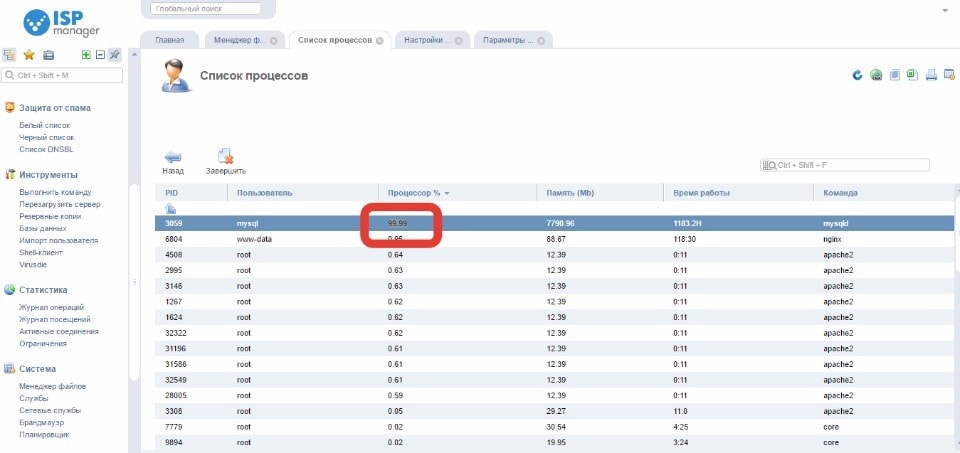
Task: Expand all menu sections with plus icon
Action: (86, 55)
